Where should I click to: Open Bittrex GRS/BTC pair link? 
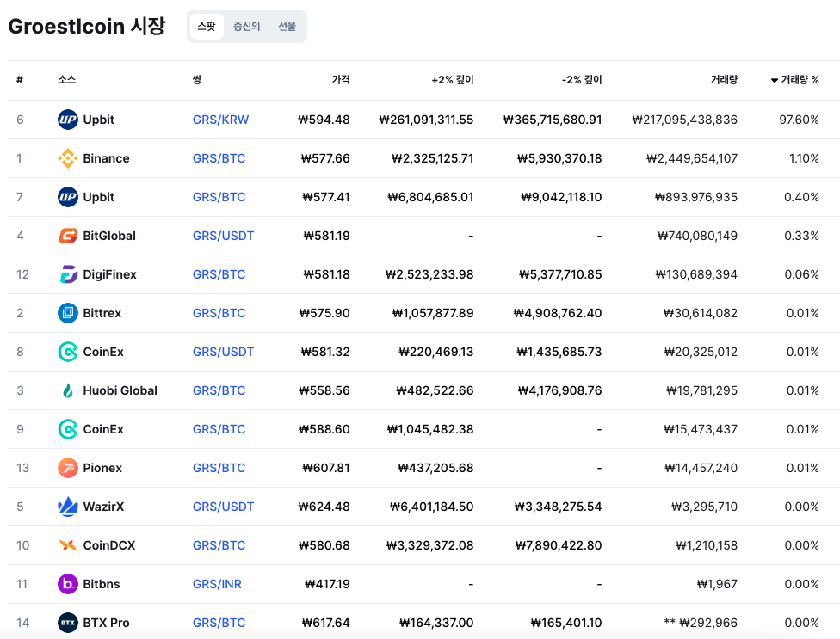pos(219,313)
